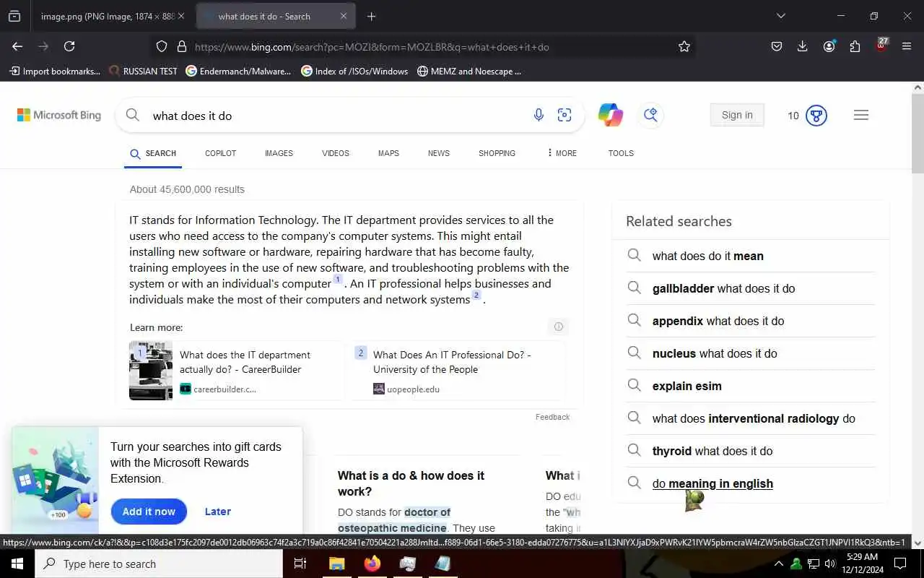The image size is (924, 578).
Task: Click the magnifier in Bing search box
Action: 132,115
